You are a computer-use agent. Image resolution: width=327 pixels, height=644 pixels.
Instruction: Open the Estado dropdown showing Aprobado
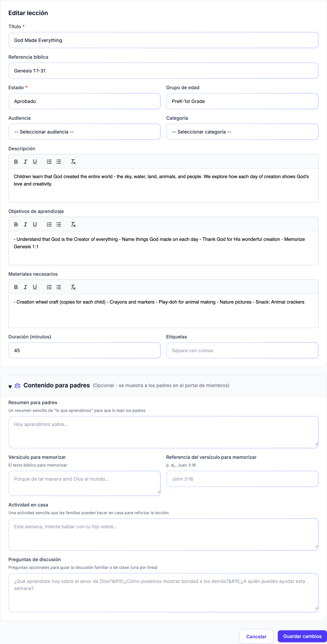tap(84, 101)
